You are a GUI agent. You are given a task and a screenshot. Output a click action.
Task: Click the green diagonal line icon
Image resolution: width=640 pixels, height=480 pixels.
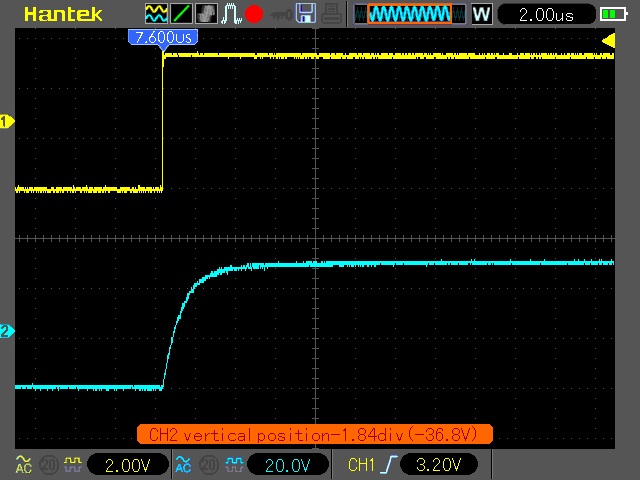pyautogui.click(x=181, y=14)
